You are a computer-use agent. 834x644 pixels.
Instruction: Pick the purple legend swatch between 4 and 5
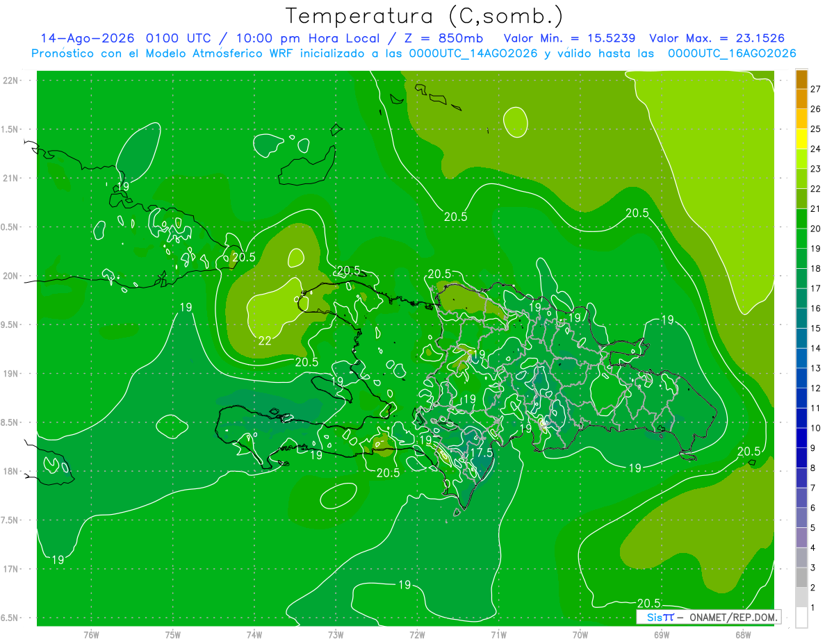click(x=801, y=538)
